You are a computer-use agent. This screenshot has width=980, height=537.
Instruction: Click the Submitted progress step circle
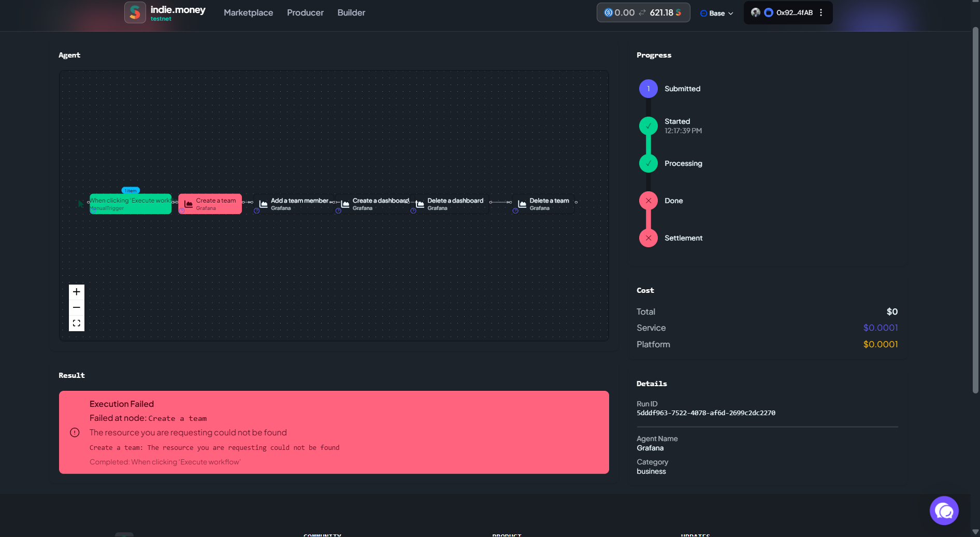point(648,89)
